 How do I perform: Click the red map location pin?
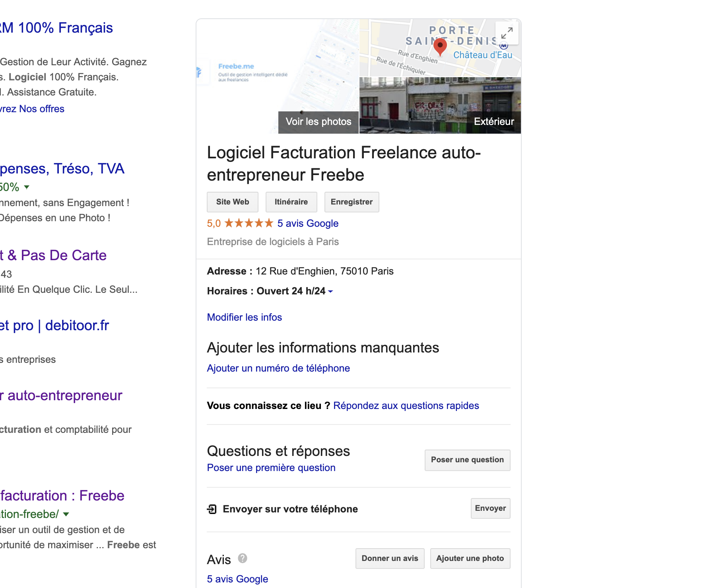440,47
